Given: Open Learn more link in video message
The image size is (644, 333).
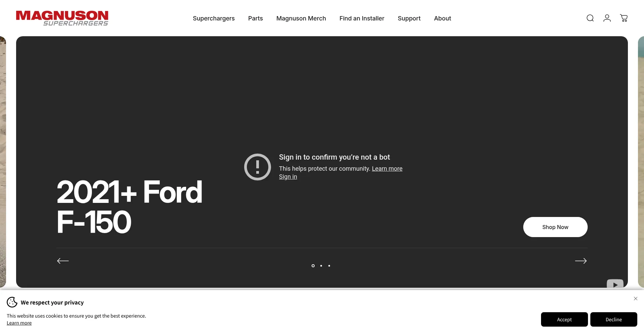Looking at the screenshot, I should click(x=387, y=169).
